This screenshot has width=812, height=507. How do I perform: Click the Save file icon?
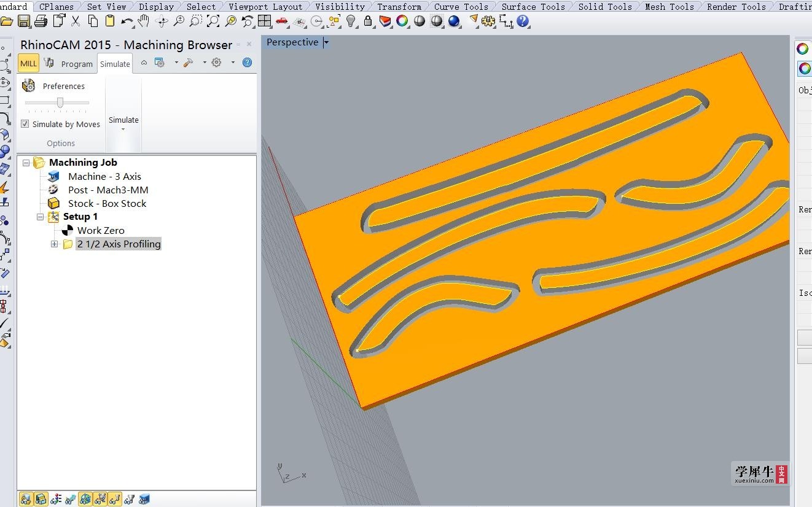(x=24, y=21)
